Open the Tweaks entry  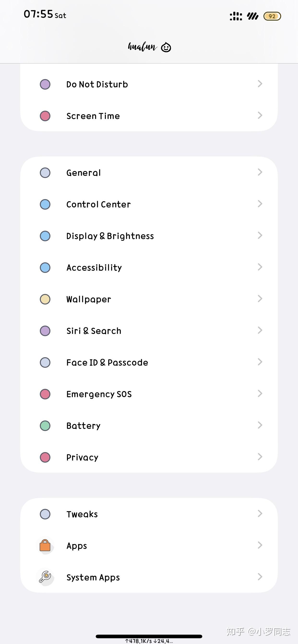[x=149, y=514]
